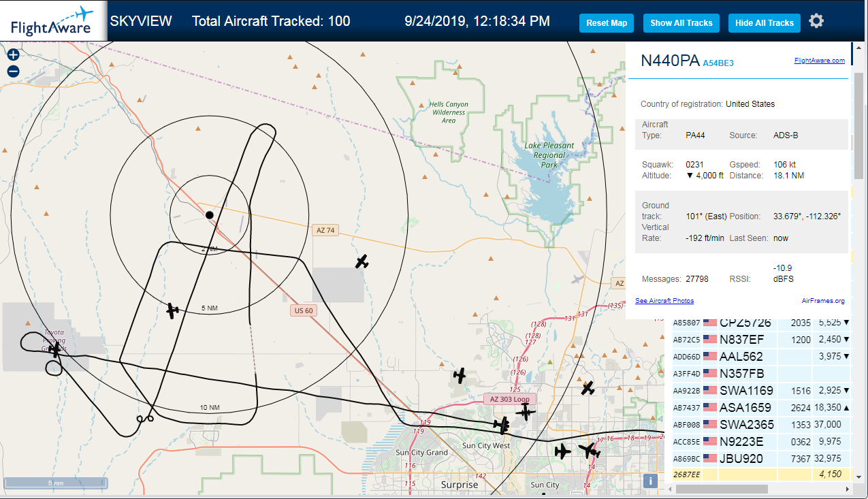Click the FlightAware logo in the header
868x499 pixels.
(52, 21)
